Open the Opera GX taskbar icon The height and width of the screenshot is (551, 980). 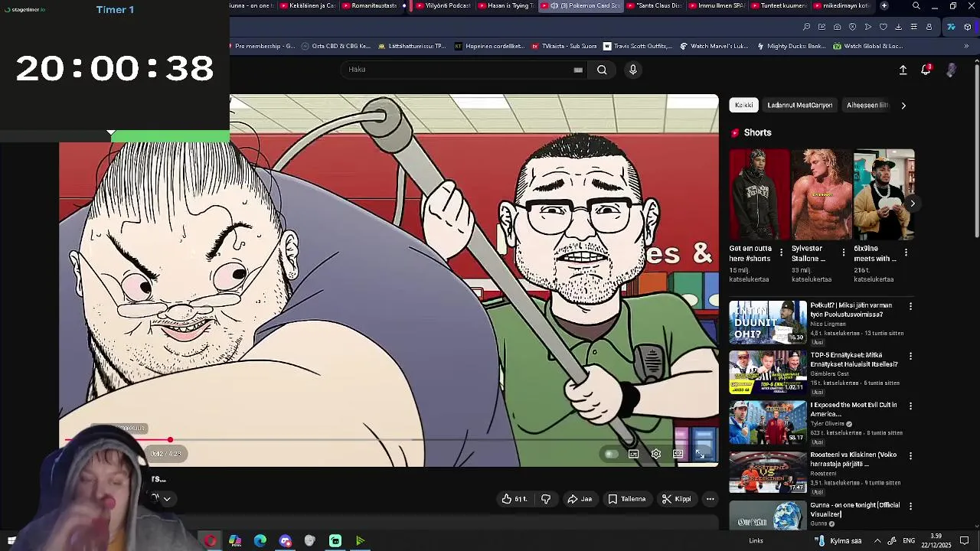210,541
